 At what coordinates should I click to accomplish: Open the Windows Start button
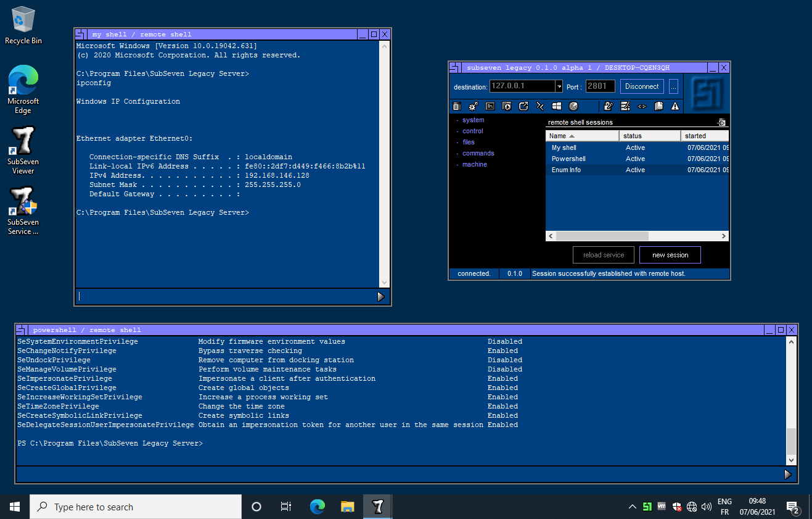coord(15,507)
